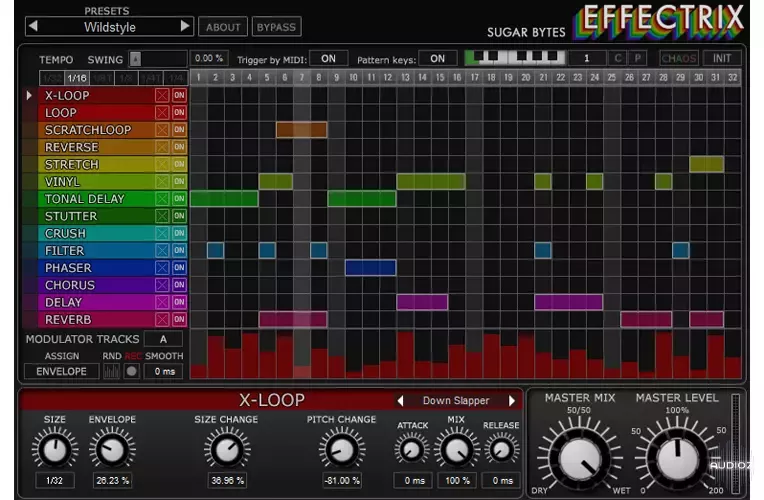Click the orange SCRATCHLOOP block in the grid
Viewport: 764px width, 500px height.
coord(302,130)
